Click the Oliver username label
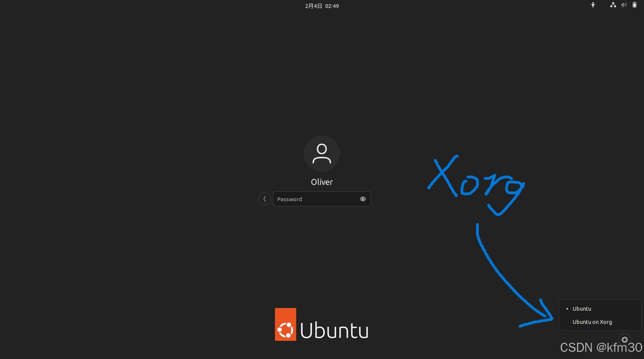 322,182
